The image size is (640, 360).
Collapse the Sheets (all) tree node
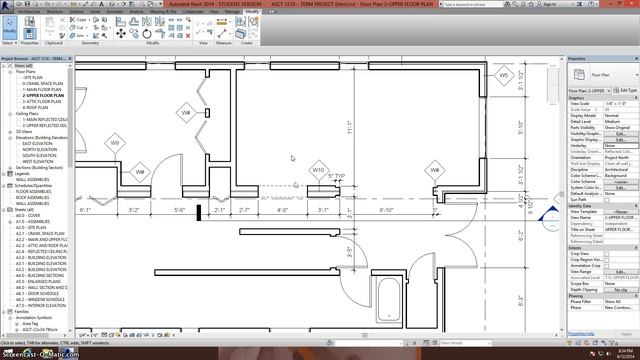coord(4,210)
